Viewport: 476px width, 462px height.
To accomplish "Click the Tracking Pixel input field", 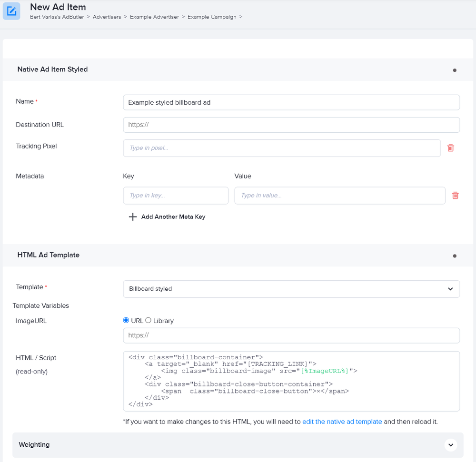I will pos(282,148).
